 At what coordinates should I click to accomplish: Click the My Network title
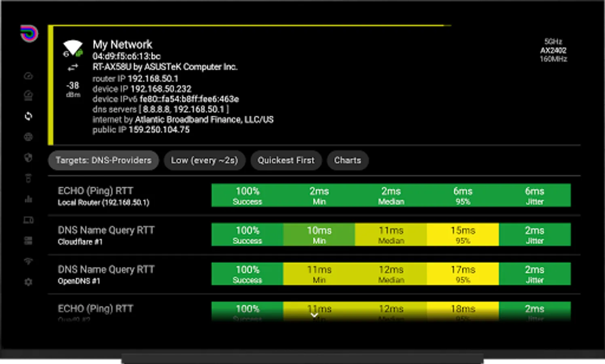pos(123,44)
